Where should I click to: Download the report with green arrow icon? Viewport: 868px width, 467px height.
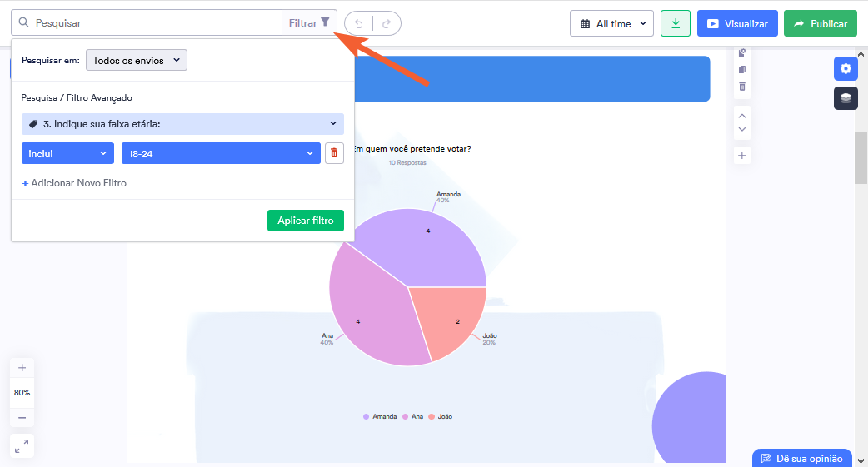coord(676,23)
